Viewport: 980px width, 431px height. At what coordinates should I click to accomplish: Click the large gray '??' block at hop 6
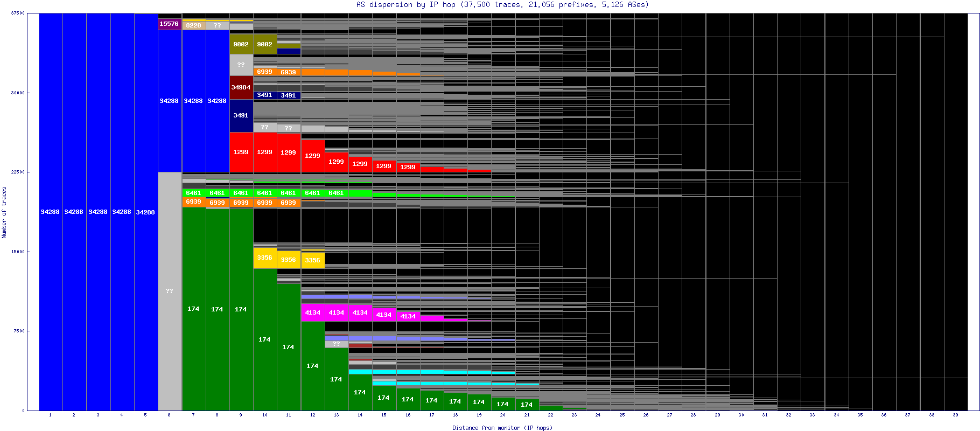coord(170,291)
